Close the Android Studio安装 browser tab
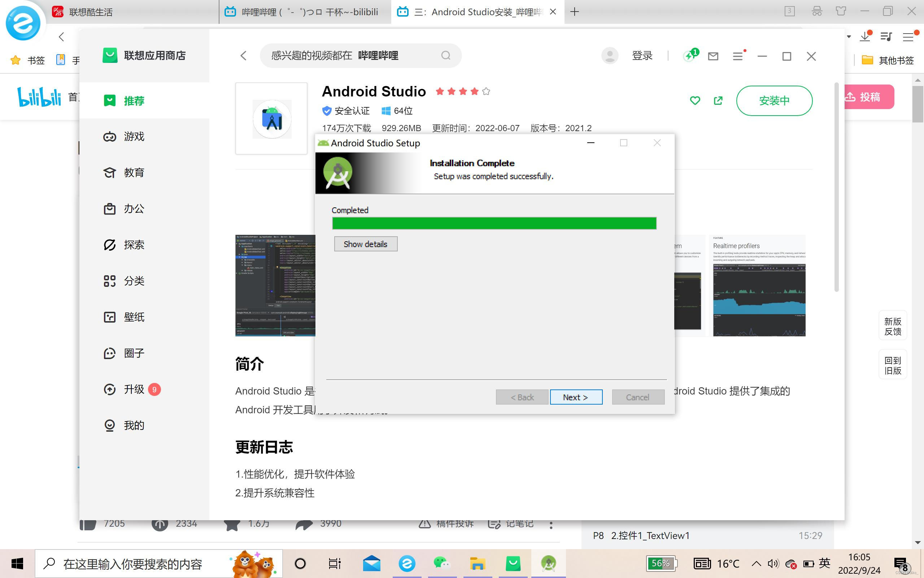The image size is (924, 578). click(553, 12)
